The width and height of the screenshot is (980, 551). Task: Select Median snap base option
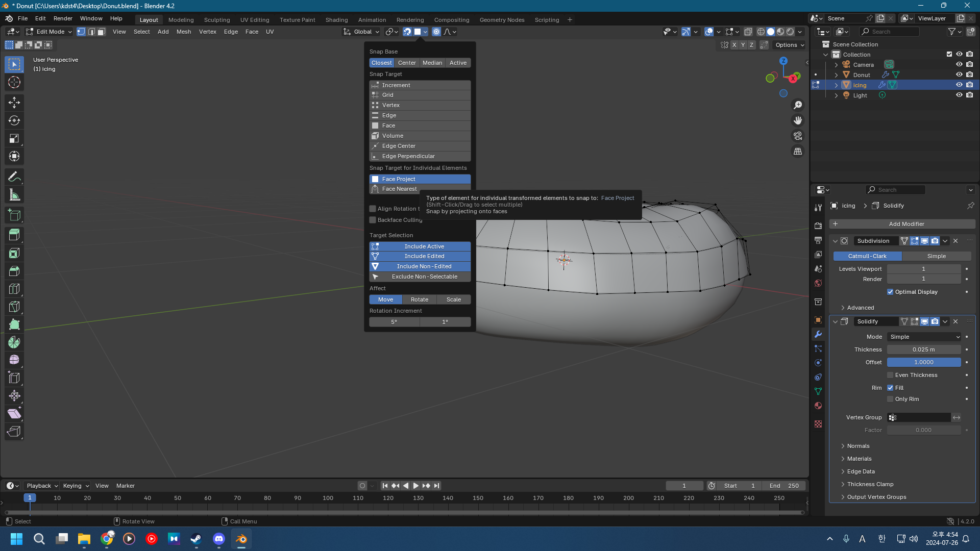(x=432, y=63)
